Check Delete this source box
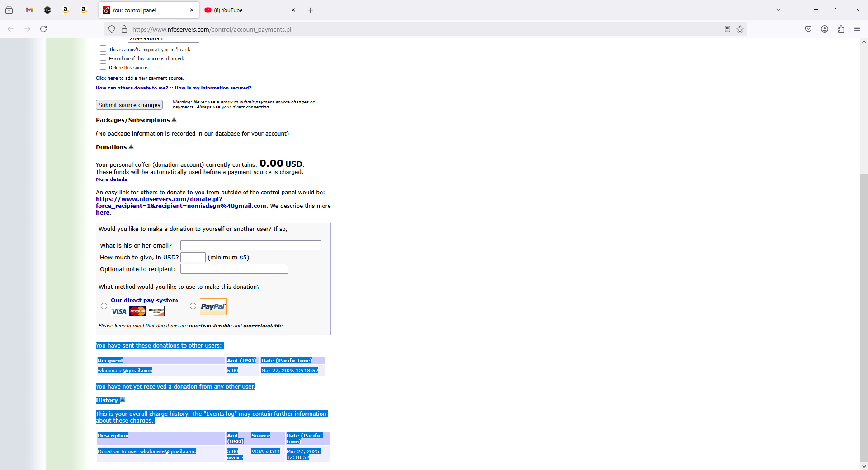The height and width of the screenshot is (470, 868). click(103, 66)
